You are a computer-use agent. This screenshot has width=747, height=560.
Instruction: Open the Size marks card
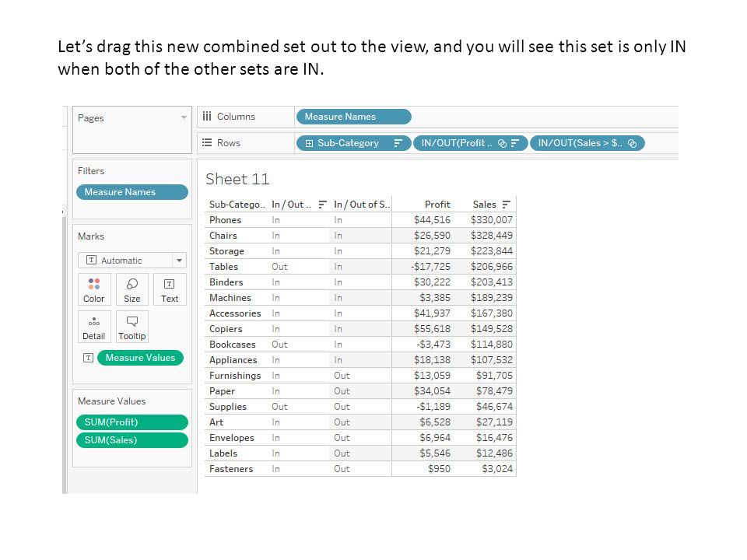tap(132, 289)
